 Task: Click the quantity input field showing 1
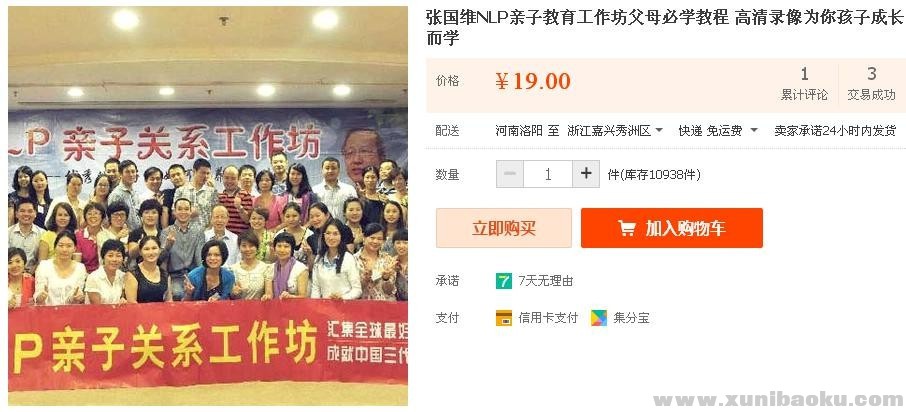[x=548, y=174]
